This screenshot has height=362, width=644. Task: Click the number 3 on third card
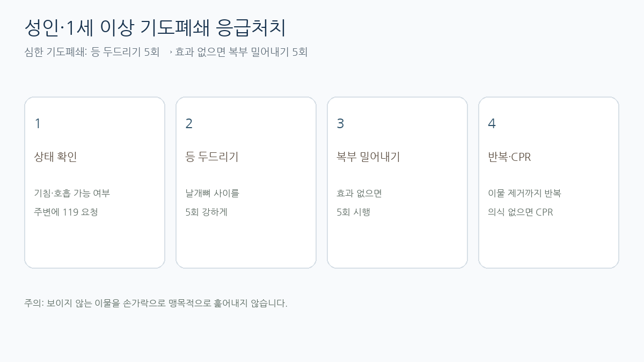click(340, 124)
